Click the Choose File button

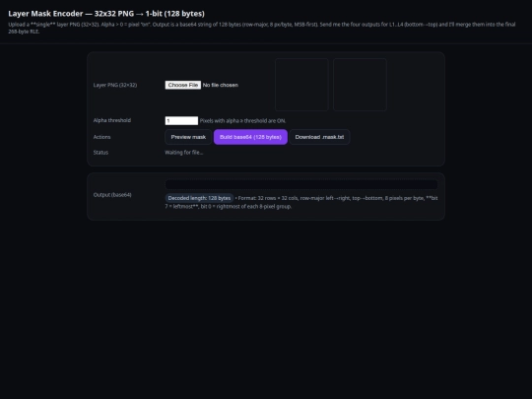(183, 85)
